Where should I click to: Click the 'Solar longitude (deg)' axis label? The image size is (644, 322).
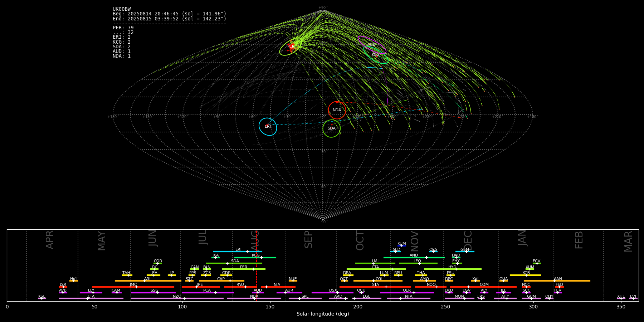323,314
